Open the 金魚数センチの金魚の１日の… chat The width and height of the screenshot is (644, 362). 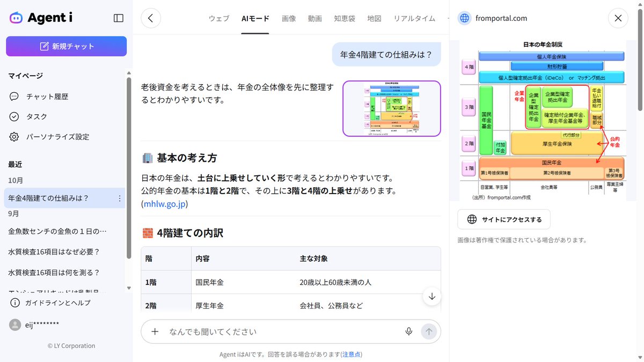57,231
